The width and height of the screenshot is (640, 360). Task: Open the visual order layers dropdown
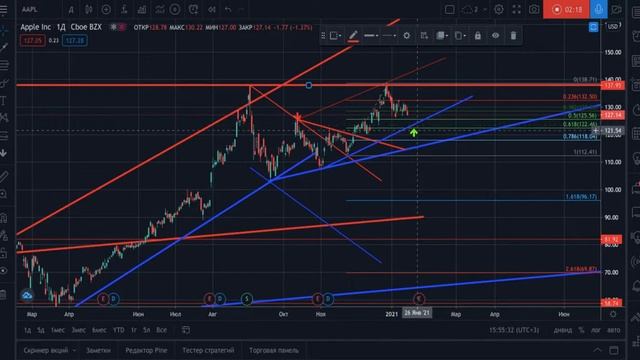(x=442, y=36)
